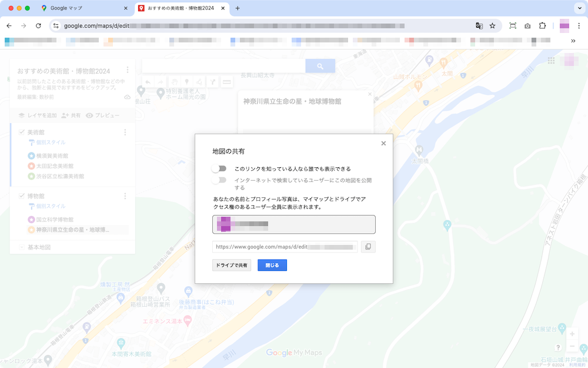Select the draw line tool
The image size is (588, 368).
[x=199, y=82]
